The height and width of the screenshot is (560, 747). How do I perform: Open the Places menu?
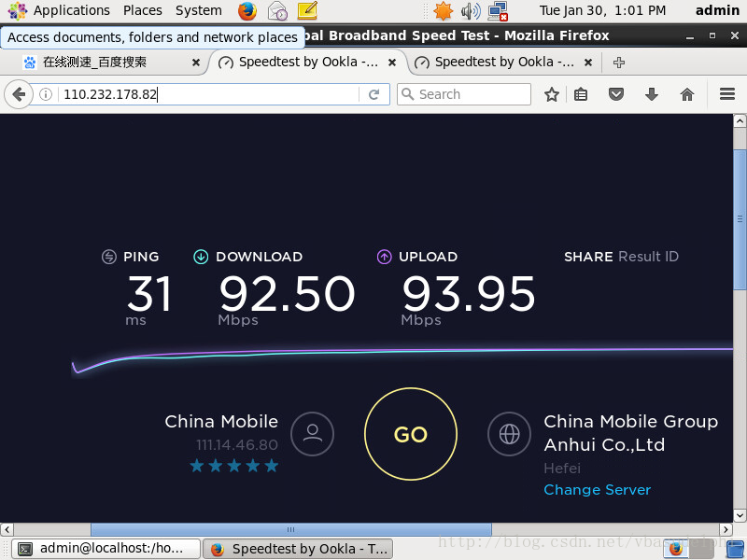click(143, 10)
